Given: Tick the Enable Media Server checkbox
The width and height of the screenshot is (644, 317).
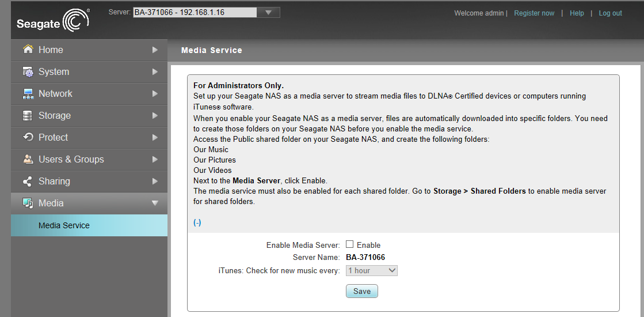Looking at the screenshot, I should [349, 244].
